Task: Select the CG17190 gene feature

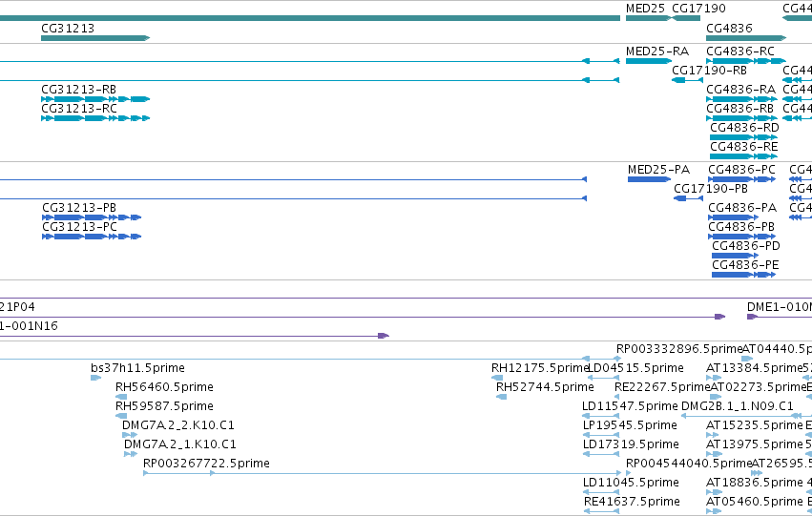Action: coord(686,18)
